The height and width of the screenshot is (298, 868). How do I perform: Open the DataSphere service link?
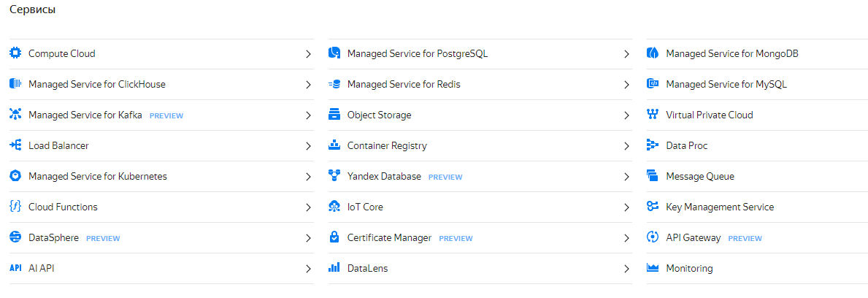click(54, 238)
